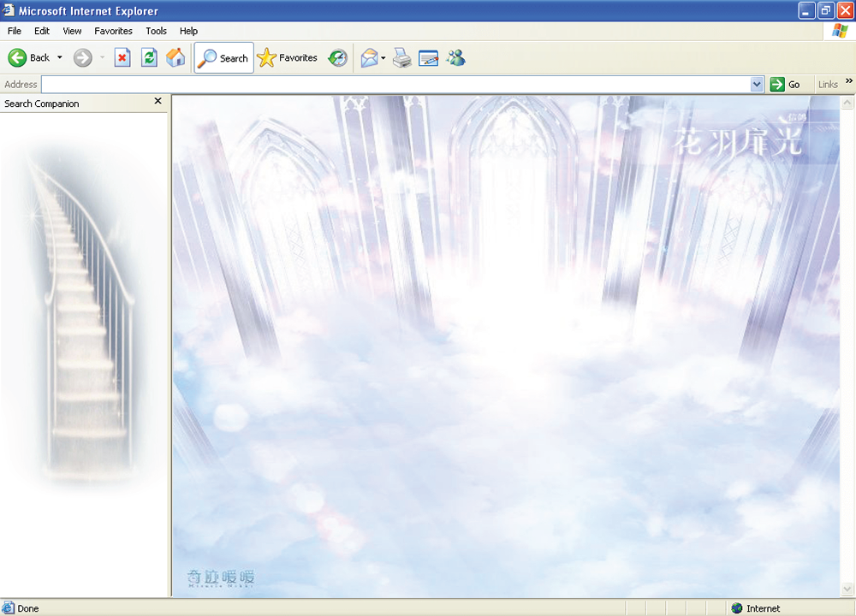856x616 pixels.
Task: Minimize the Internet Explorer window
Action: coord(807,10)
